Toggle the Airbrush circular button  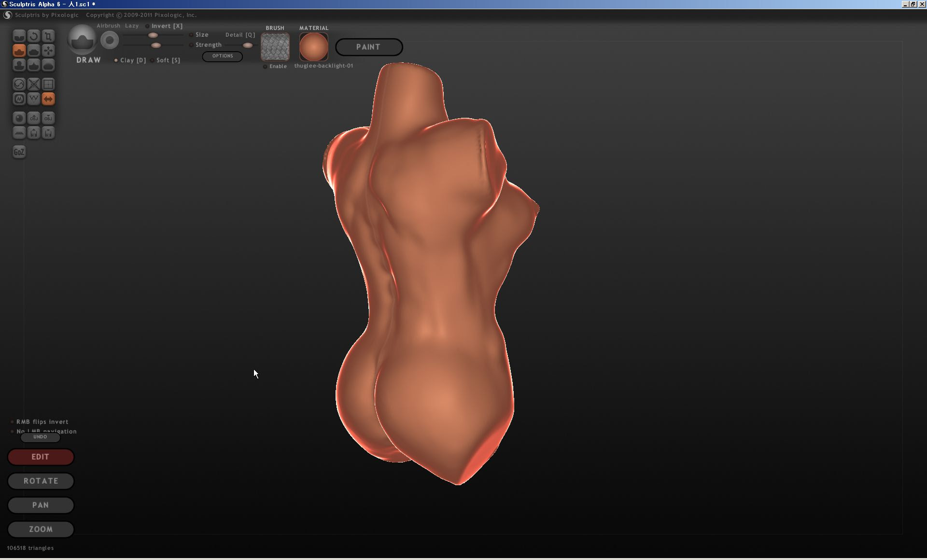(110, 40)
